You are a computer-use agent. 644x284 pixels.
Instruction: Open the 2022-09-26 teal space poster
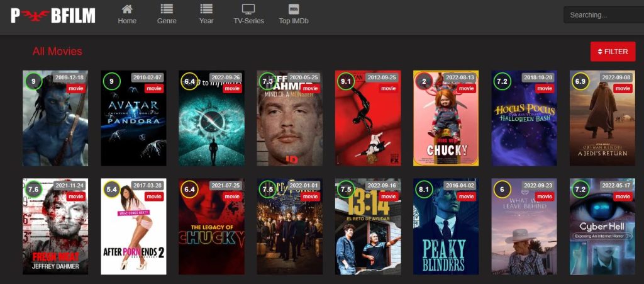(x=211, y=118)
